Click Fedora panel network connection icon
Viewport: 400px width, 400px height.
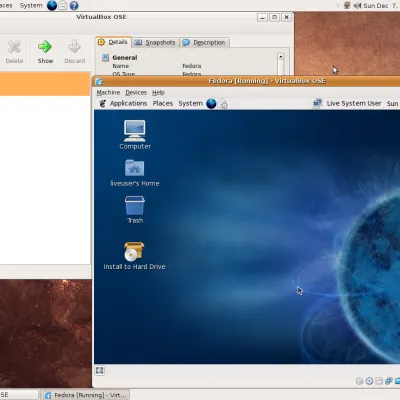[x=317, y=103]
